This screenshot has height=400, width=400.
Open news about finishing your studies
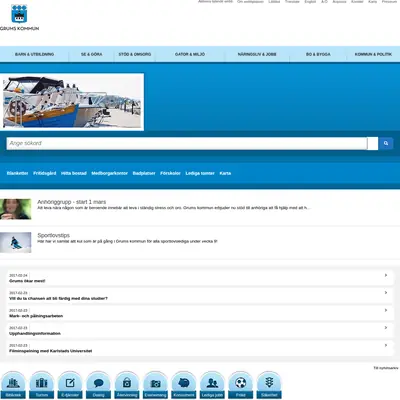tap(58, 298)
